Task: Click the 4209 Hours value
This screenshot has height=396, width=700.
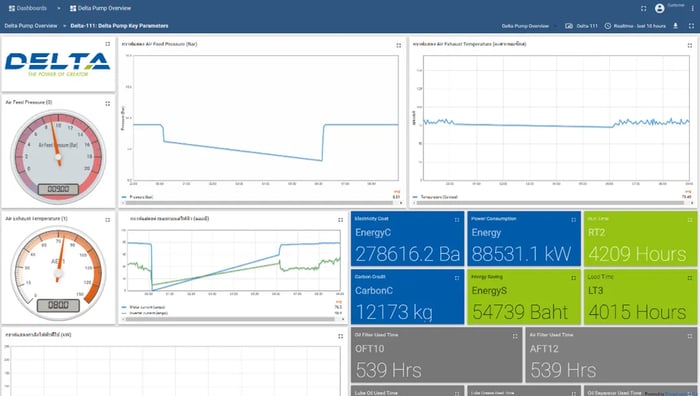Action: point(637,254)
